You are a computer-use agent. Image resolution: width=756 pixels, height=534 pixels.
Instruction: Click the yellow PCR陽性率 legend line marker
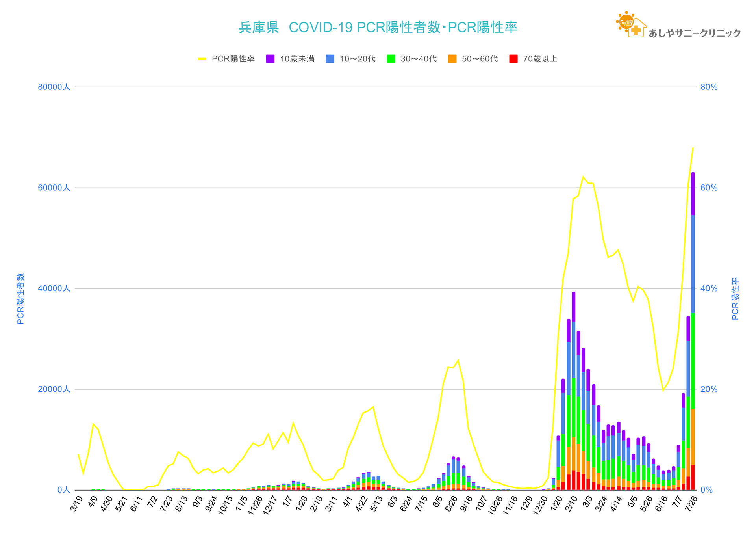point(202,59)
